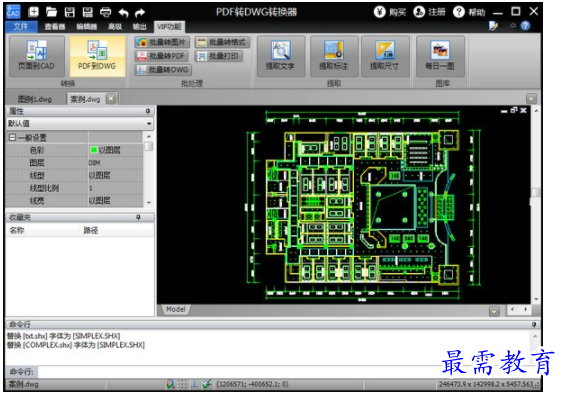Click the green 色彩 color swatch
Image resolution: width=563 pixels, height=394 pixels.
pyautogui.click(x=94, y=150)
